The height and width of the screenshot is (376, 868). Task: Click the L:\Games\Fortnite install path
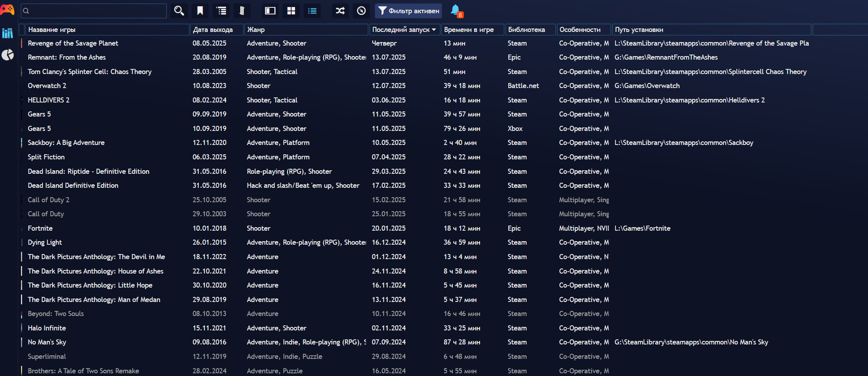pyautogui.click(x=642, y=228)
